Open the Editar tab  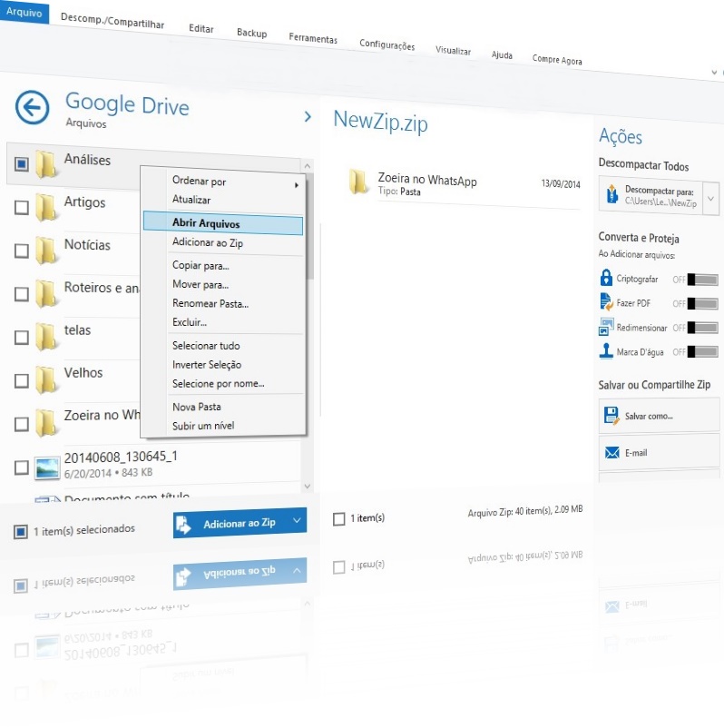click(x=201, y=28)
